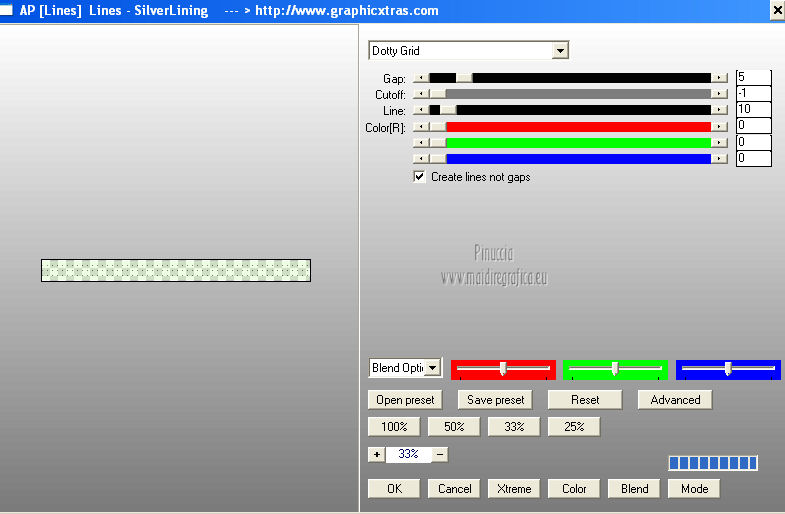
Task: Click the Mode button
Action: [x=694, y=489]
